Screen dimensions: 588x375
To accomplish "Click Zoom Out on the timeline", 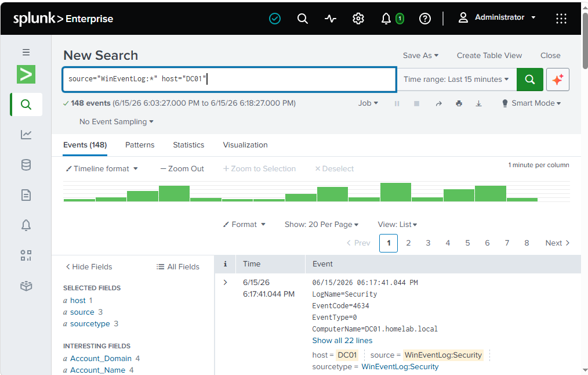I will click(x=182, y=168).
